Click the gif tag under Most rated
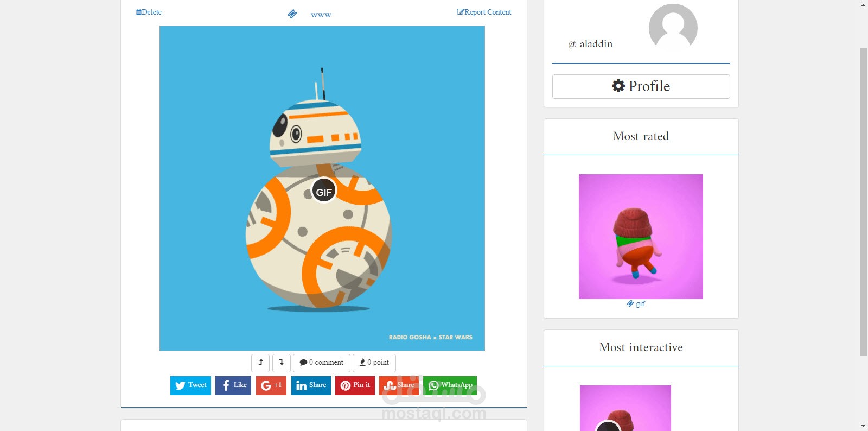This screenshot has height=431, width=868. [x=636, y=304]
